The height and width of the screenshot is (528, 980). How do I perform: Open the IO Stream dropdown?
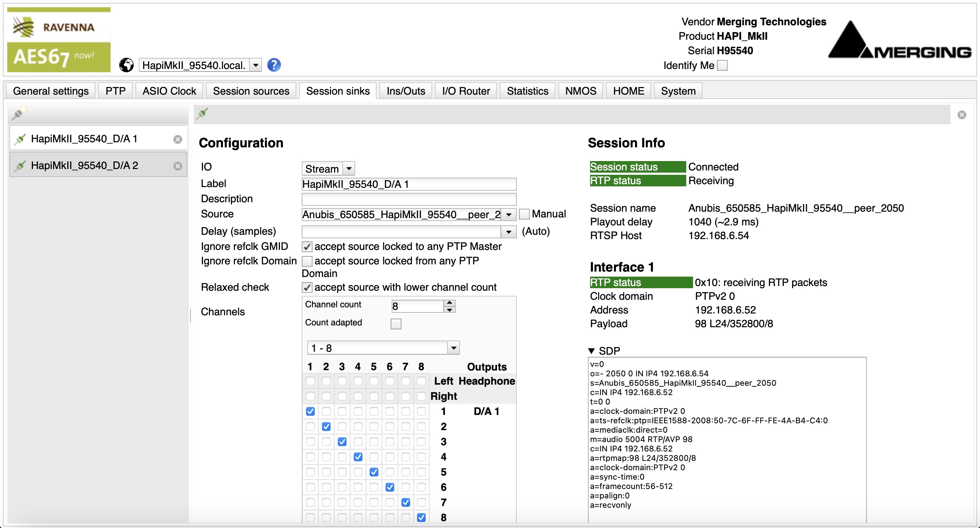point(349,168)
